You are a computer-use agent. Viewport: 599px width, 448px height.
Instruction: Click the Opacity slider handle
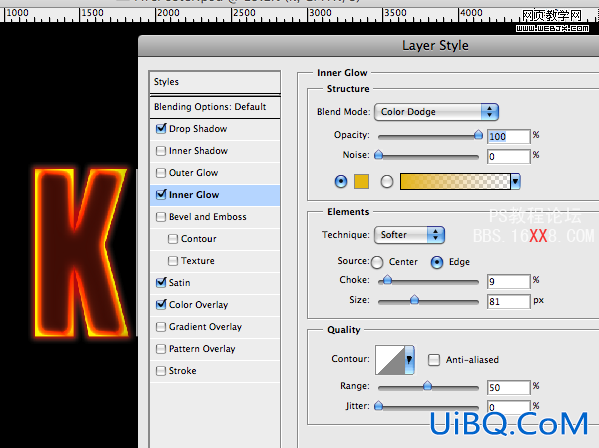tap(478, 135)
